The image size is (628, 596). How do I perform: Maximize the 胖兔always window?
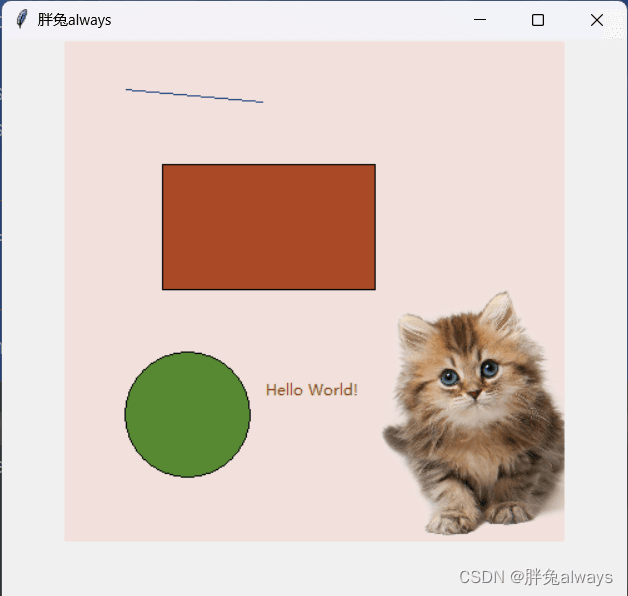[x=537, y=20]
